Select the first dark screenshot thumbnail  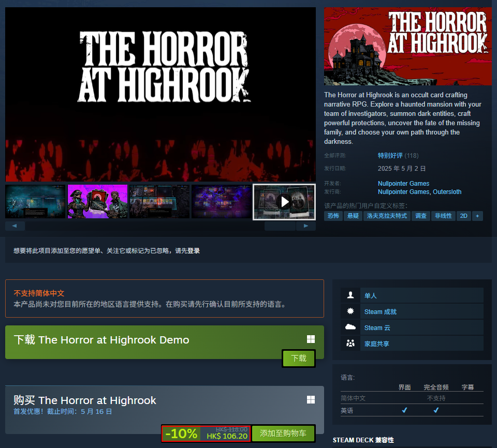click(35, 202)
